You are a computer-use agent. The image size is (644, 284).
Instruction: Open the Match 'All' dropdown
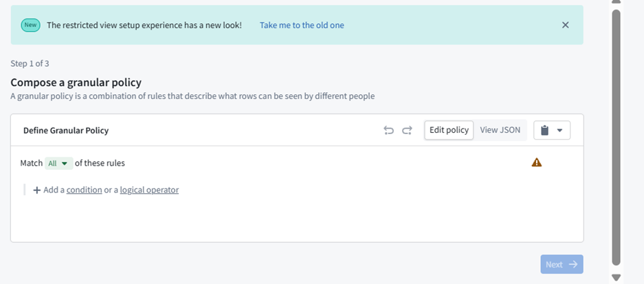(x=58, y=164)
